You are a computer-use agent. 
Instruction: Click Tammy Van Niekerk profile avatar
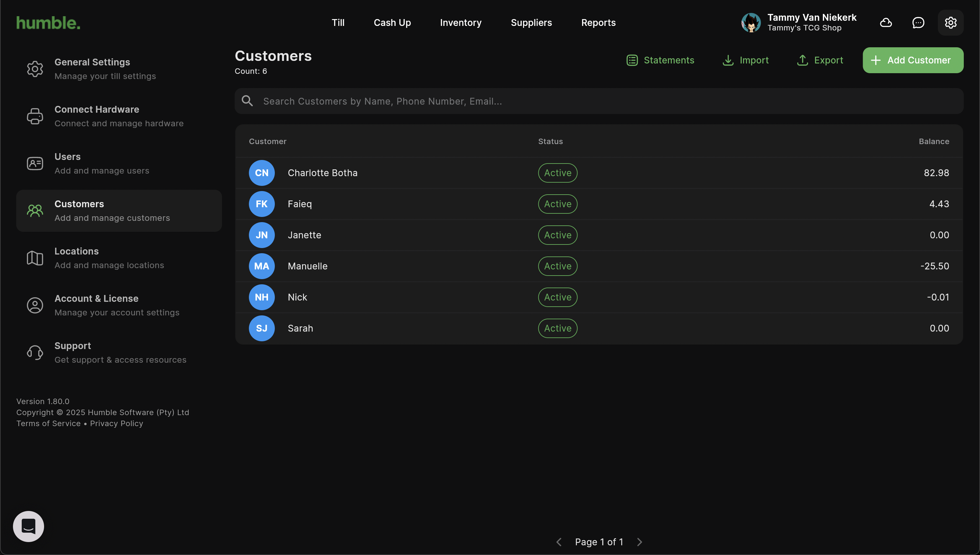pos(751,23)
